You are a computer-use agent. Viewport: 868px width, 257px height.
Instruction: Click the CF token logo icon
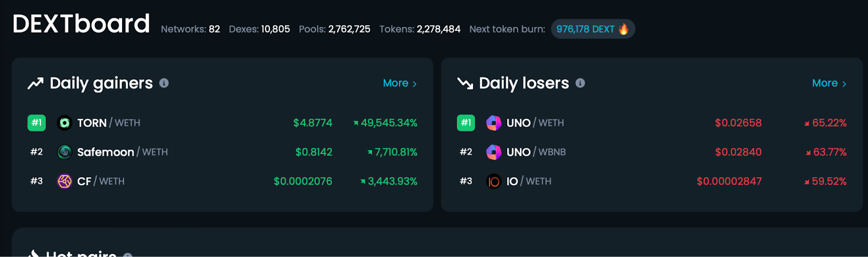(65, 181)
